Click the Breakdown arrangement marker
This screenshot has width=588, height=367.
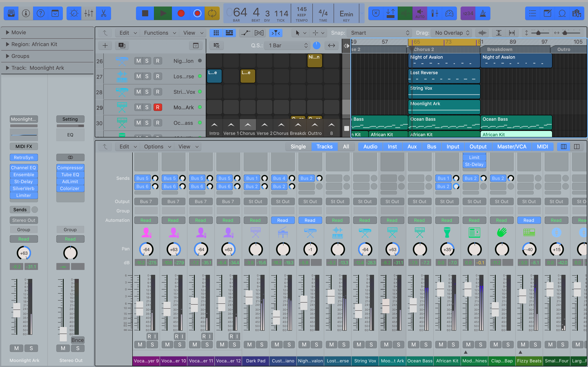pos(499,49)
